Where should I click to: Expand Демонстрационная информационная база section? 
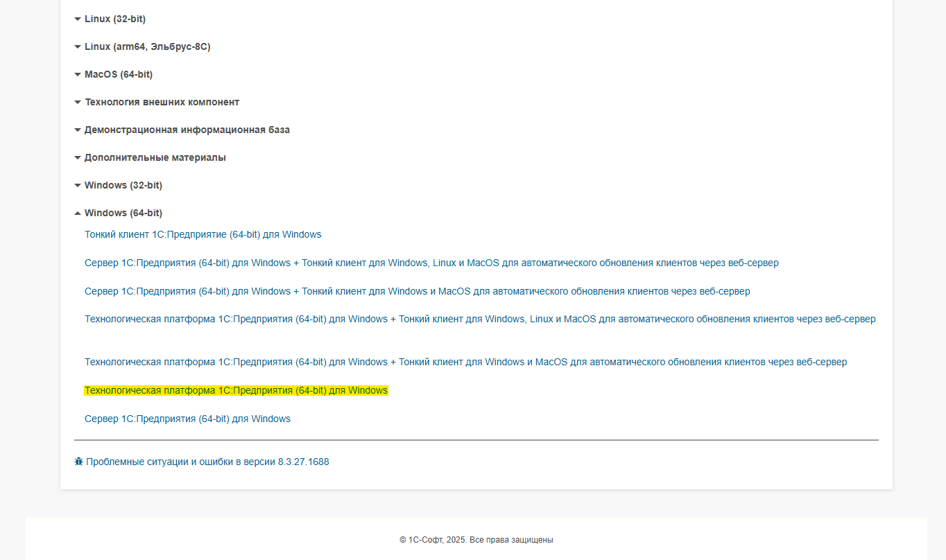pos(187,130)
